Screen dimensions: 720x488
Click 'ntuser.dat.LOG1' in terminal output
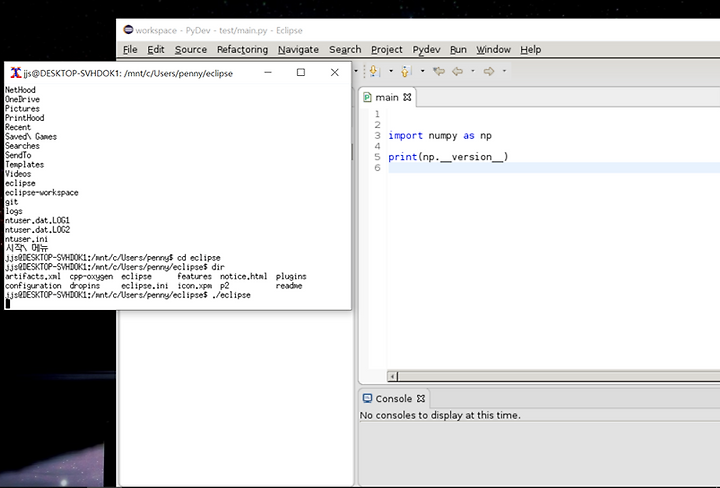[x=37, y=220]
